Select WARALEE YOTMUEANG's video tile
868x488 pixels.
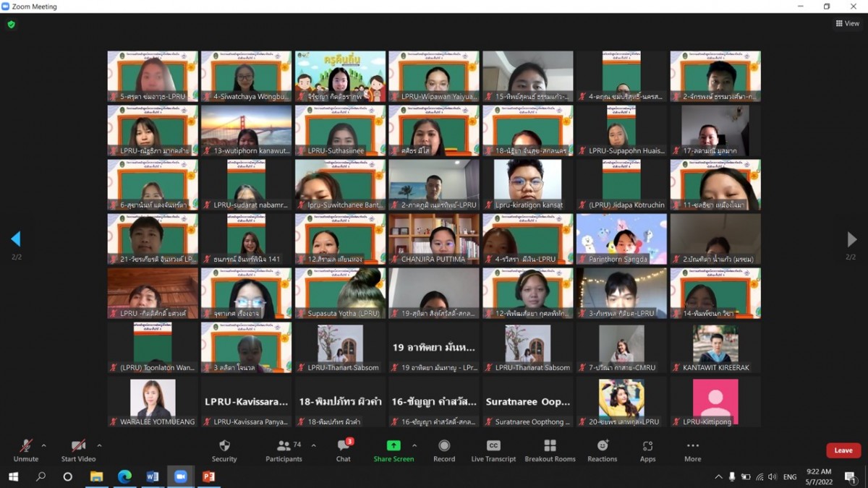[153, 402]
